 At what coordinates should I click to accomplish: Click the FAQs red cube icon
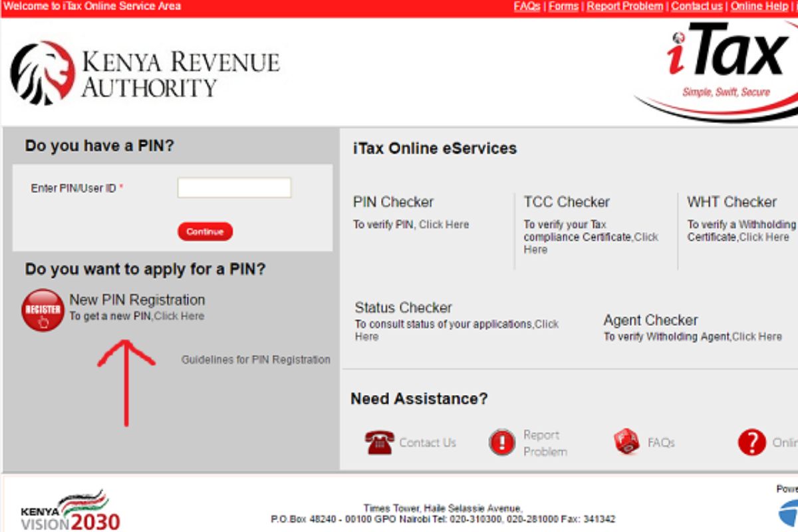(626, 442)
